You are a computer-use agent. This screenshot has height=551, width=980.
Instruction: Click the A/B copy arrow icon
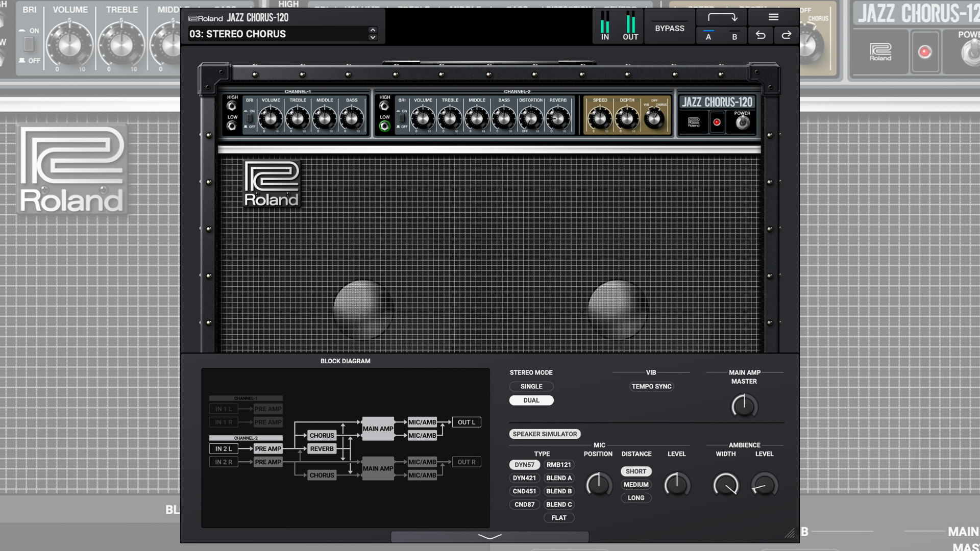[721, 17]
